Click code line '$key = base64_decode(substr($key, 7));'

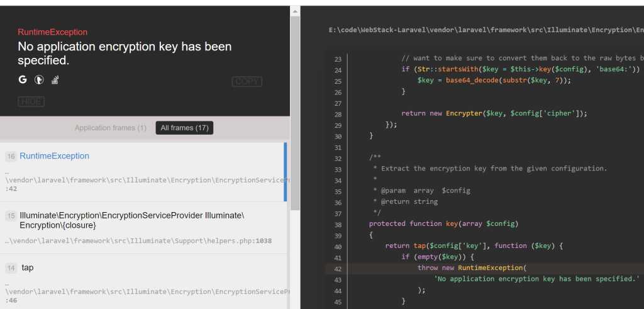(x=494, y=81)
